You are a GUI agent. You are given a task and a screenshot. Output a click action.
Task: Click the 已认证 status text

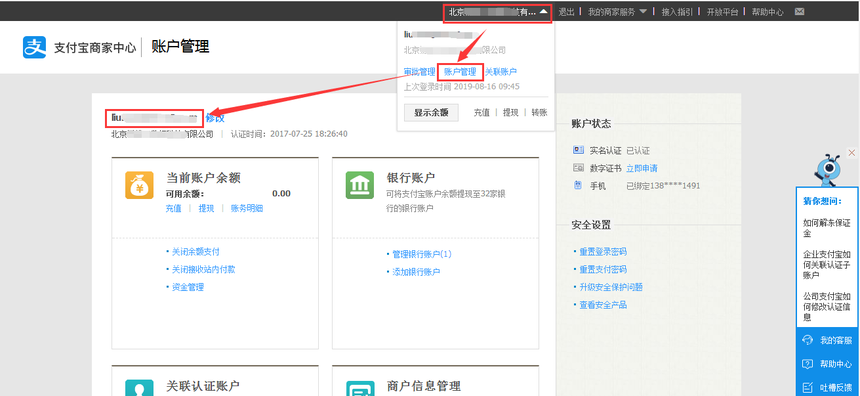pyautogui.click(x=638, y=151)
